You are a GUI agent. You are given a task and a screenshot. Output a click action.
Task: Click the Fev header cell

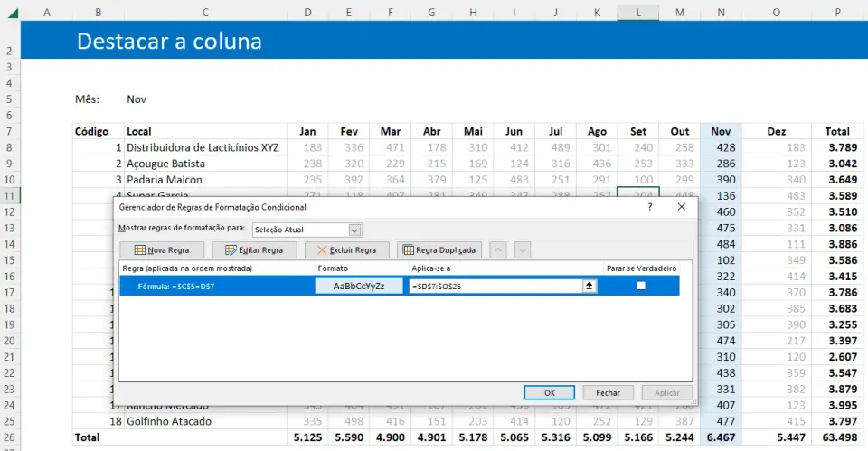349,131
